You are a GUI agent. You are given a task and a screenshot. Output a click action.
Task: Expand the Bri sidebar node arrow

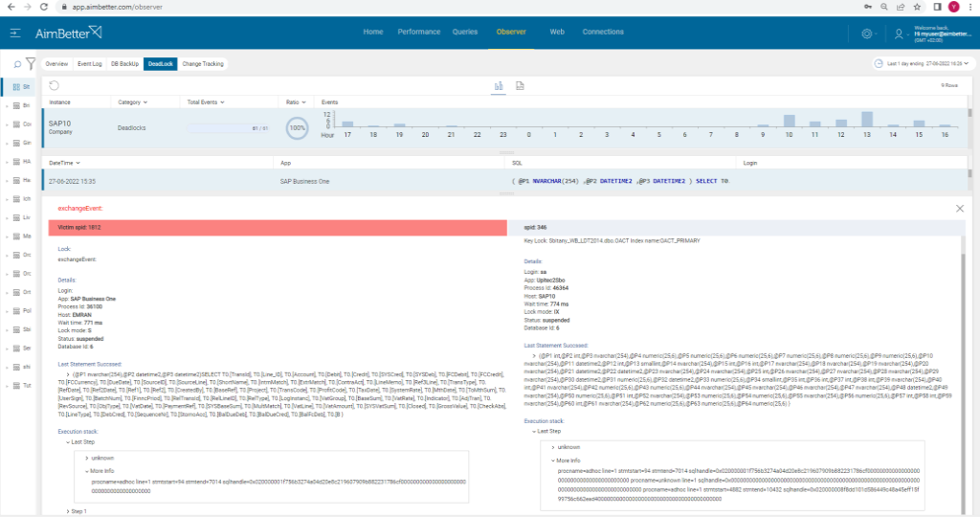click(7, 106)
